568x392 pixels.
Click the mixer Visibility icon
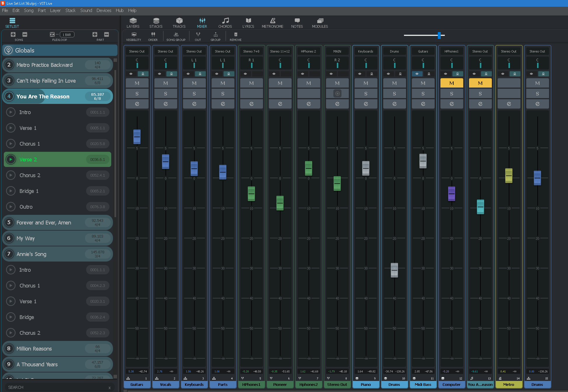(134, 34)
